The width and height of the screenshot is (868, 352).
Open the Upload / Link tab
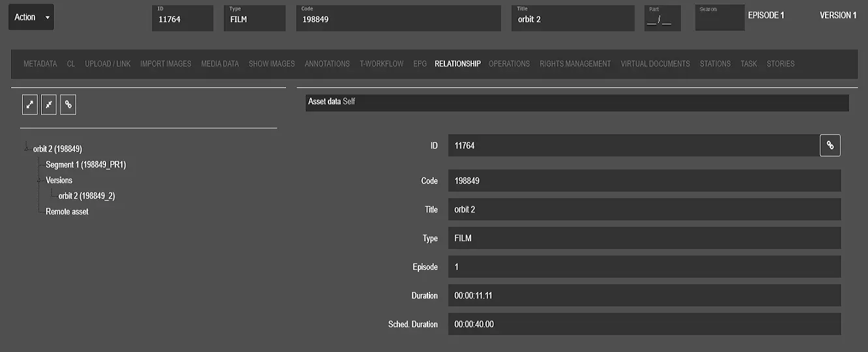pyautogui.click(x=108, y=64)
